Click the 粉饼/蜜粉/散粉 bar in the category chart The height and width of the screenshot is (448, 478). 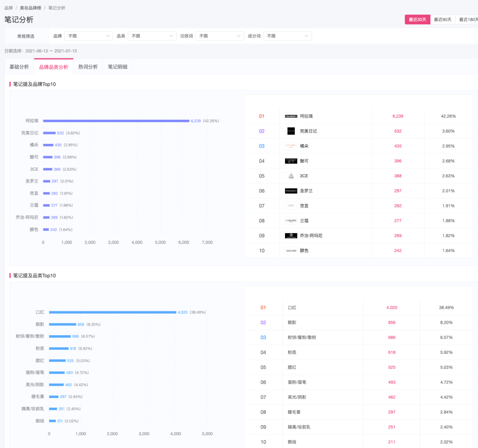pos(60,336)
